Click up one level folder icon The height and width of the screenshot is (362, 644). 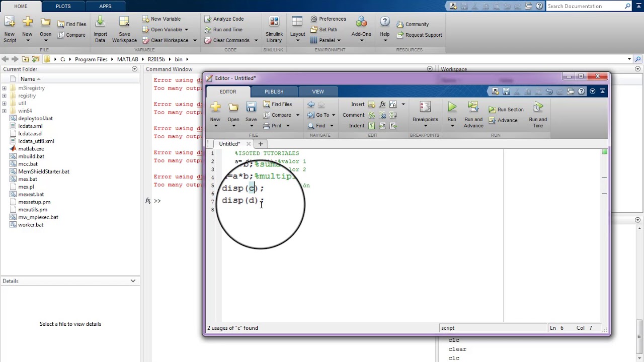25,59
